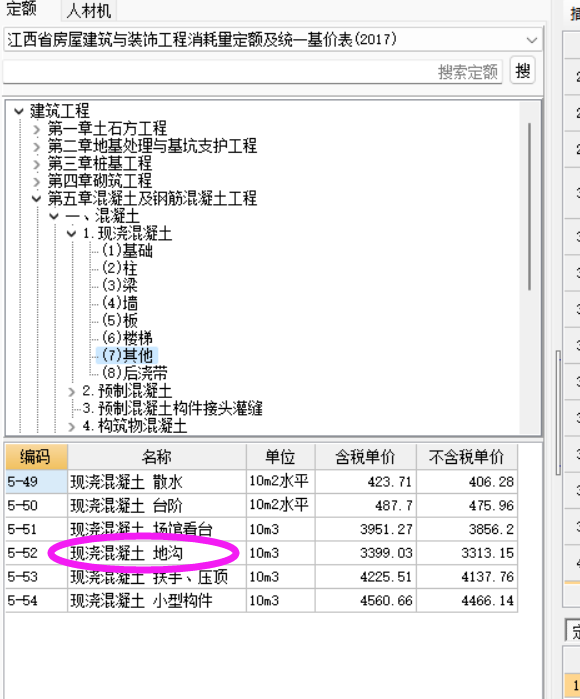Viewport: 580px width, 699px height.
Task: Expand the 2.预制混凝土 node chevron
Action: click(72, 392)
